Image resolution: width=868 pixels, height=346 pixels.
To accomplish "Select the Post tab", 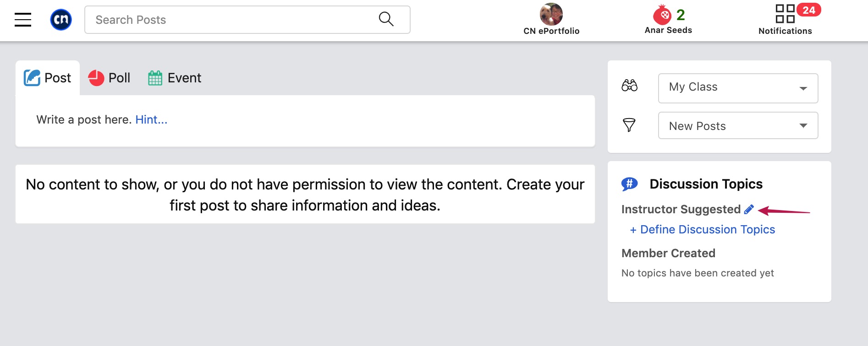I will (x=48, y=78).
